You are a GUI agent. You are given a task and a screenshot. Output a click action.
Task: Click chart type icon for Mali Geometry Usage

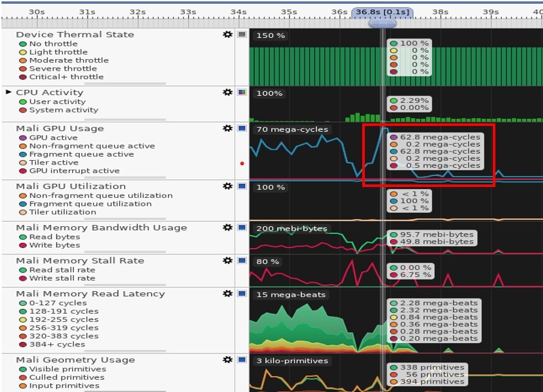(242, 359)
